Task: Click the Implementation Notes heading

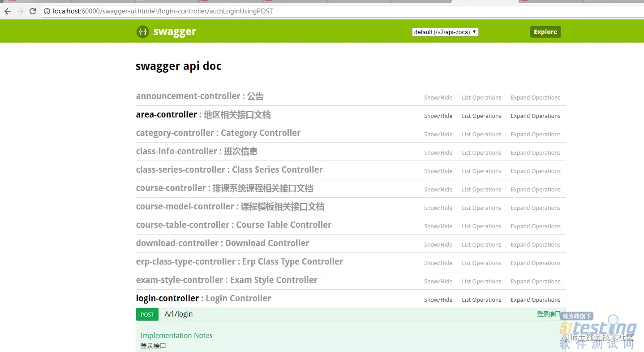Action: [x=176, y=335]
